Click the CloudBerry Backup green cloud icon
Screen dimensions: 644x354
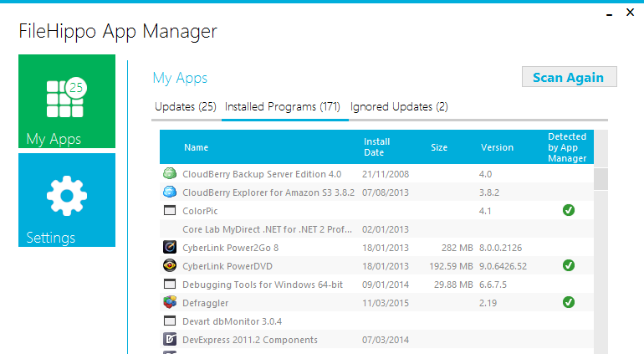(x=170, y=173)
